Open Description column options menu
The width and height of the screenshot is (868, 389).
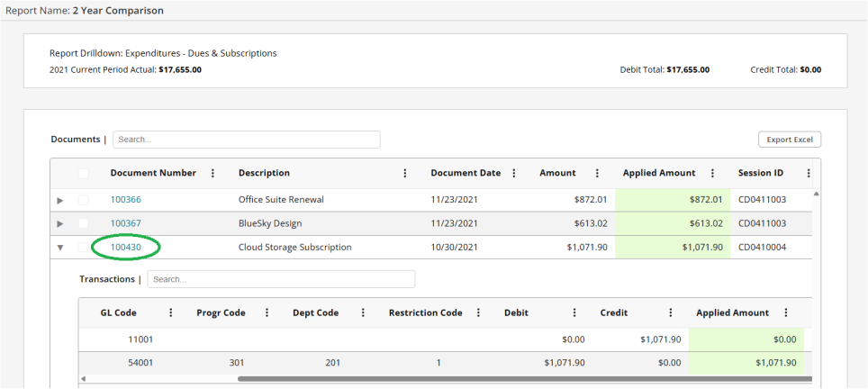[405, 173]
